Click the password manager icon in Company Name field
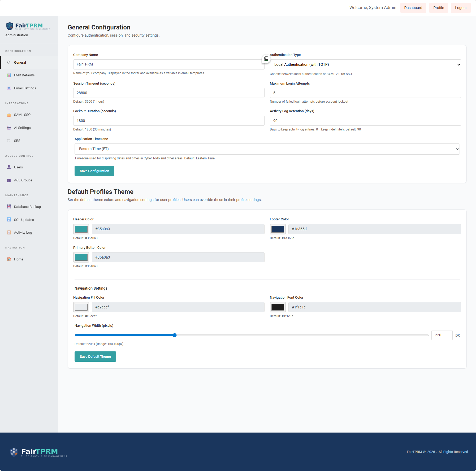This screenshot has width=476, height=471. point(266,59)
